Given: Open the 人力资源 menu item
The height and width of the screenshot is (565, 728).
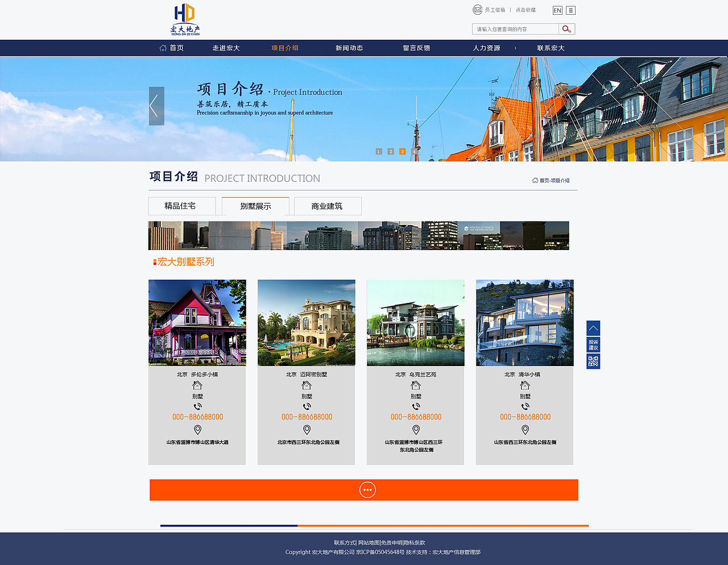Looking at the screenshot, I should tap(486, 48).
